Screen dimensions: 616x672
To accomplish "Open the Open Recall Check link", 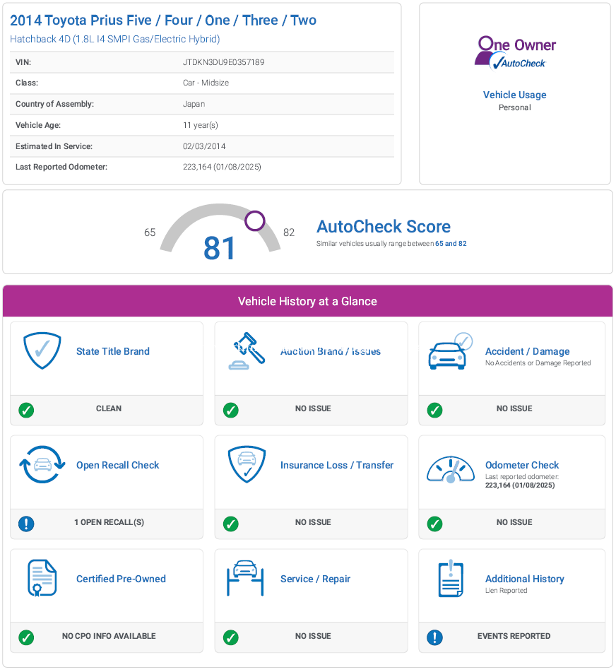I will click(117, 465).
